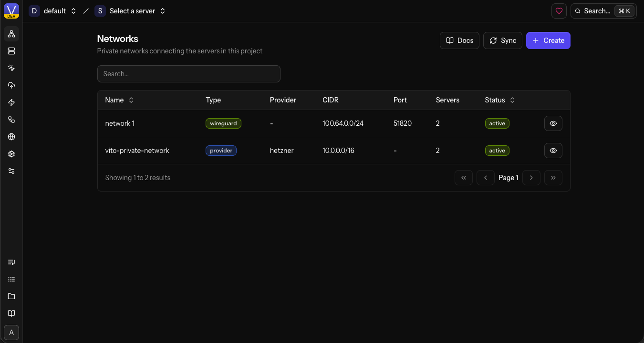Expand the Select a server dropdown

point(130,11)
